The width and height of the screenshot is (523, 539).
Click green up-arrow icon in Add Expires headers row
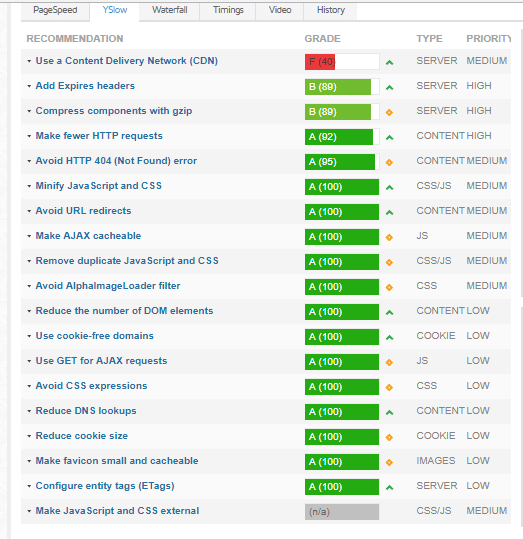389,88
